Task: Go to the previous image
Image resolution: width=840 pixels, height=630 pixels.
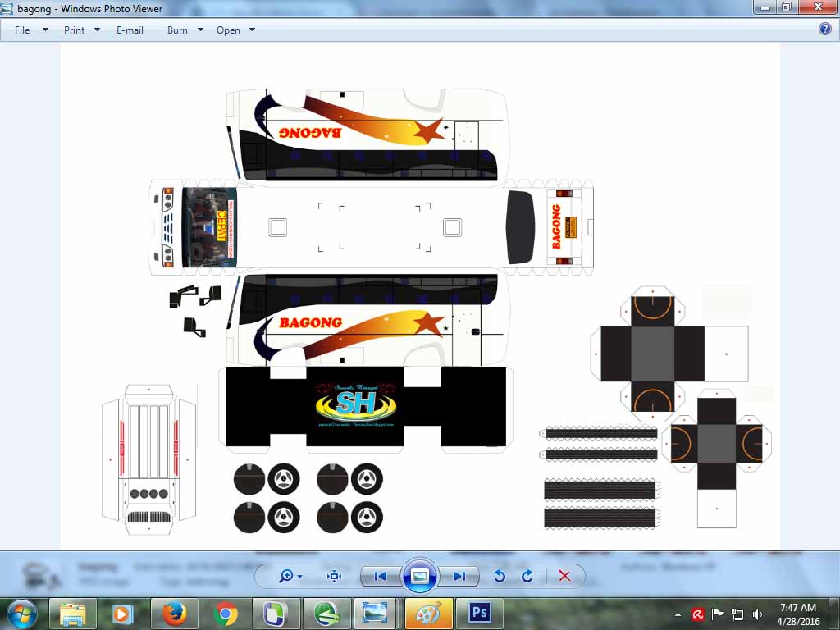Action: (380, 576)
